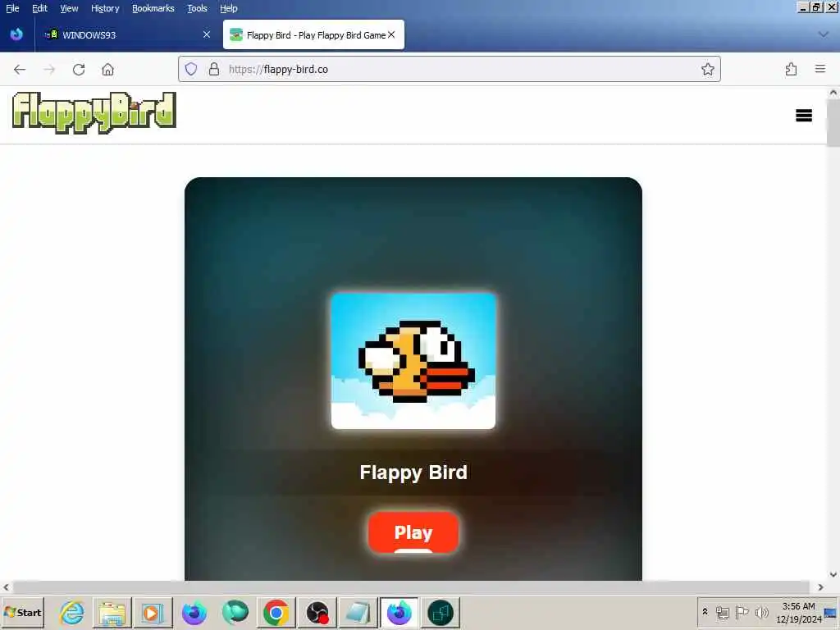Close the Flappy Bird tab
This screenshot has height=630, width=840.
(391, 34)
